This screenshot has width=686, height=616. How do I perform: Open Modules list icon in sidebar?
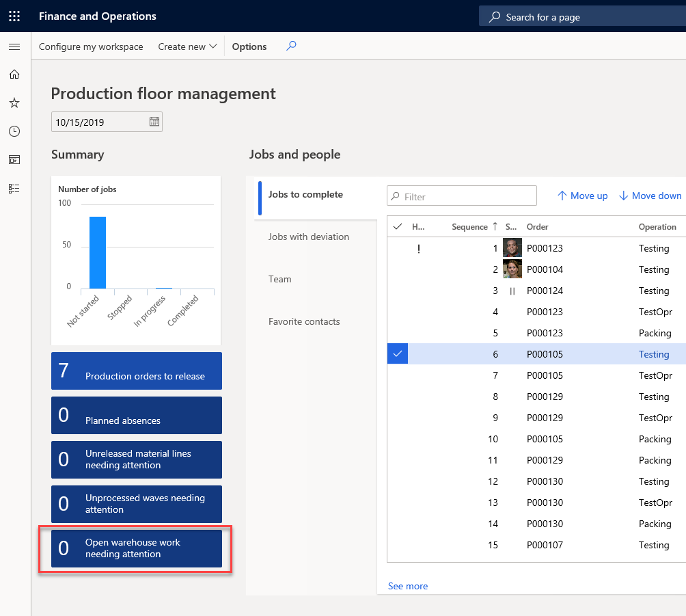pyautogui.click(x=14, y=189)
